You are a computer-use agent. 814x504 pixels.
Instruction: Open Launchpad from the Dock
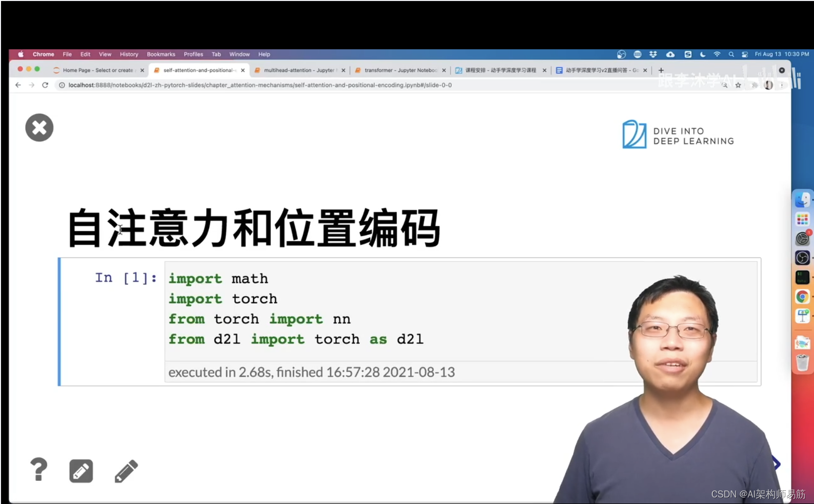click(802, 219)
